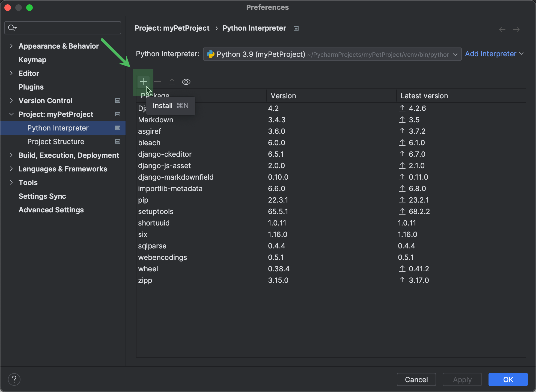Confirm settings with the OK button
This screenshot has width=536, height=392.
point(508,379)
